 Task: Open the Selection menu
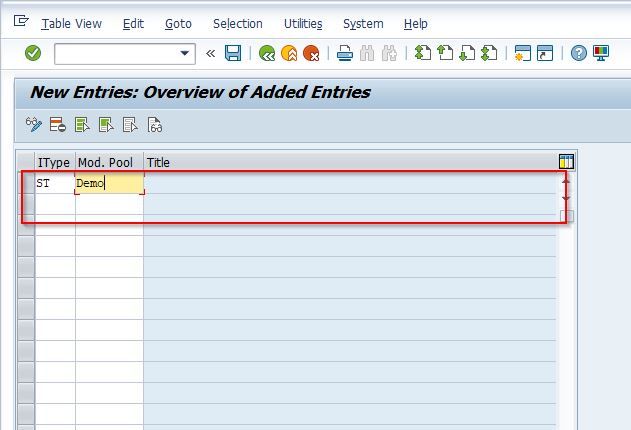[238, 24]
